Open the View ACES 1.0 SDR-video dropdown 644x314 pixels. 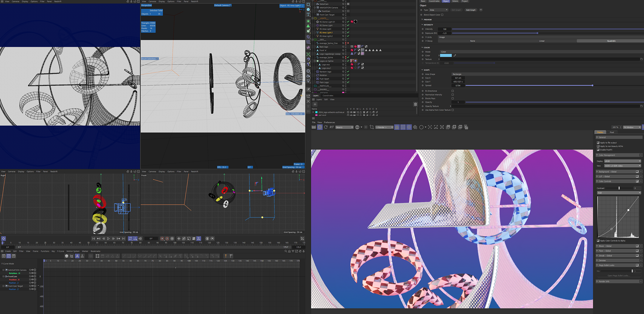point(623,166)
